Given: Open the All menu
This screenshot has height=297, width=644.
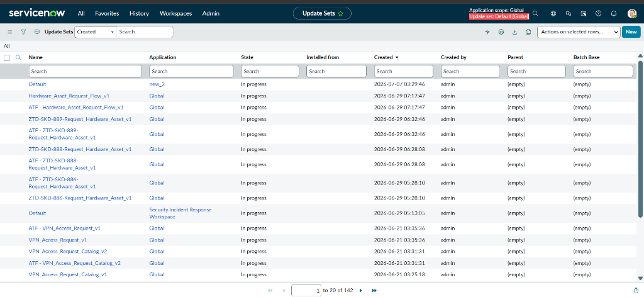Looking at the screenshot, I should (81, 14).
